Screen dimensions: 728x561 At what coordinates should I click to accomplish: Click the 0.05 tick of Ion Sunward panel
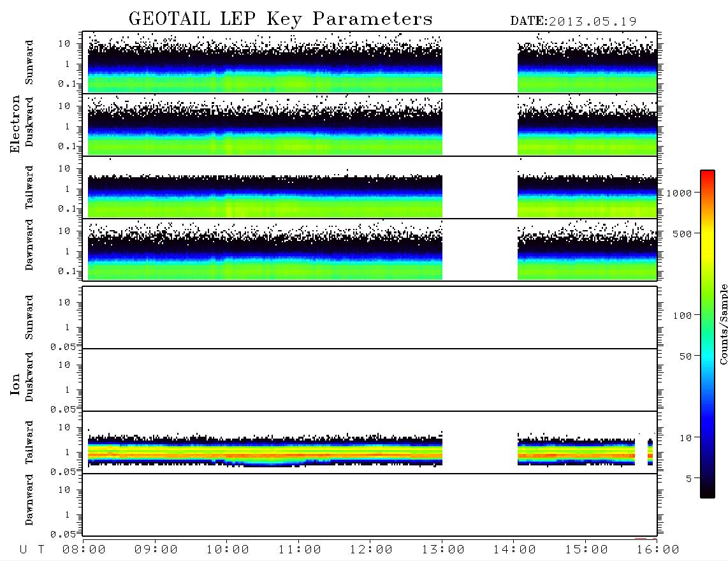[x=63, y=347]
